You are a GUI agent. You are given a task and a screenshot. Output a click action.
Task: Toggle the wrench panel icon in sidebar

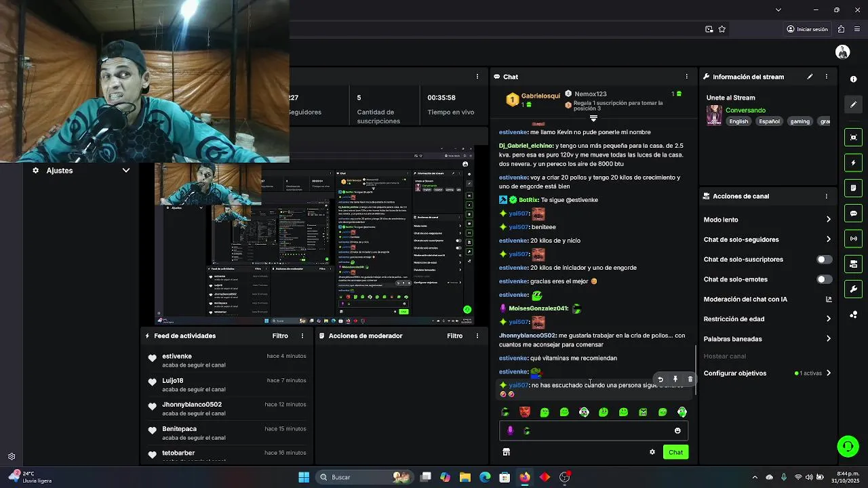[x=853, y=289]
